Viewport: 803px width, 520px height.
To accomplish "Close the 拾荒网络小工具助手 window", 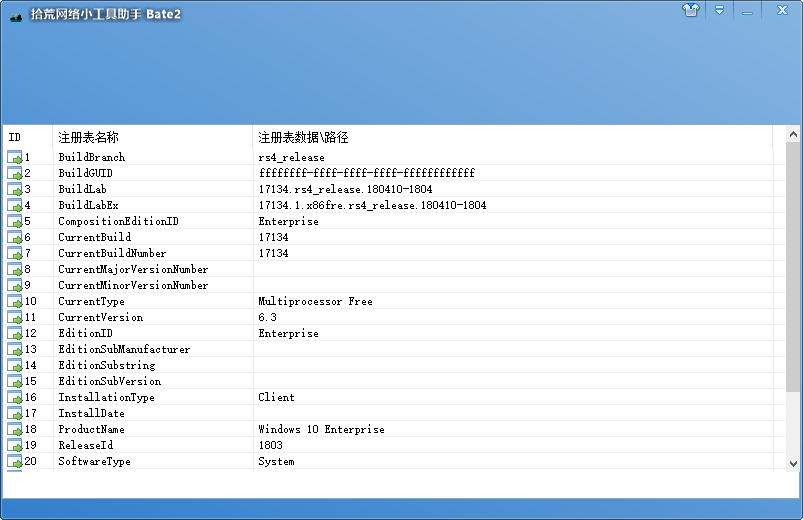I will pos(782,10).
